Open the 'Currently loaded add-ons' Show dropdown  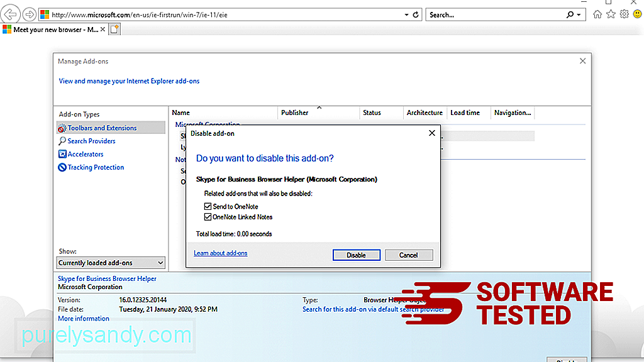pos(111,263)
